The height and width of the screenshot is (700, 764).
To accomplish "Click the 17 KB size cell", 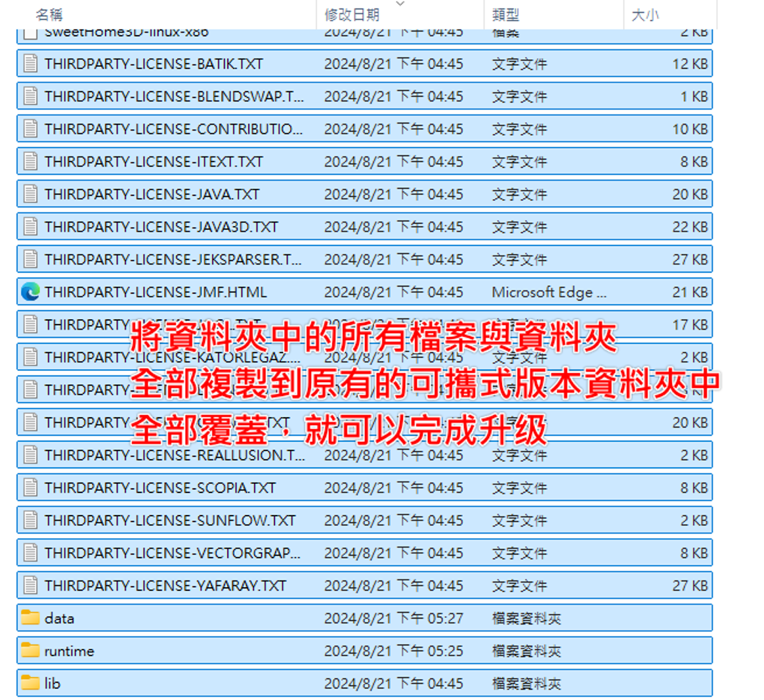I will [690, 324].
